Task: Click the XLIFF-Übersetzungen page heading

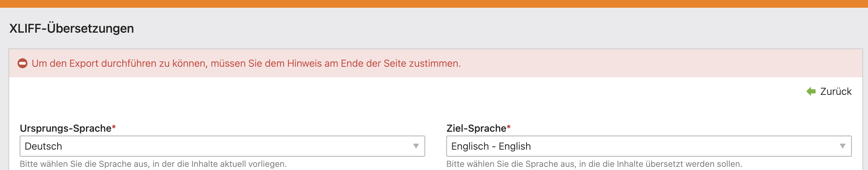Action: (x=72, y=28)
